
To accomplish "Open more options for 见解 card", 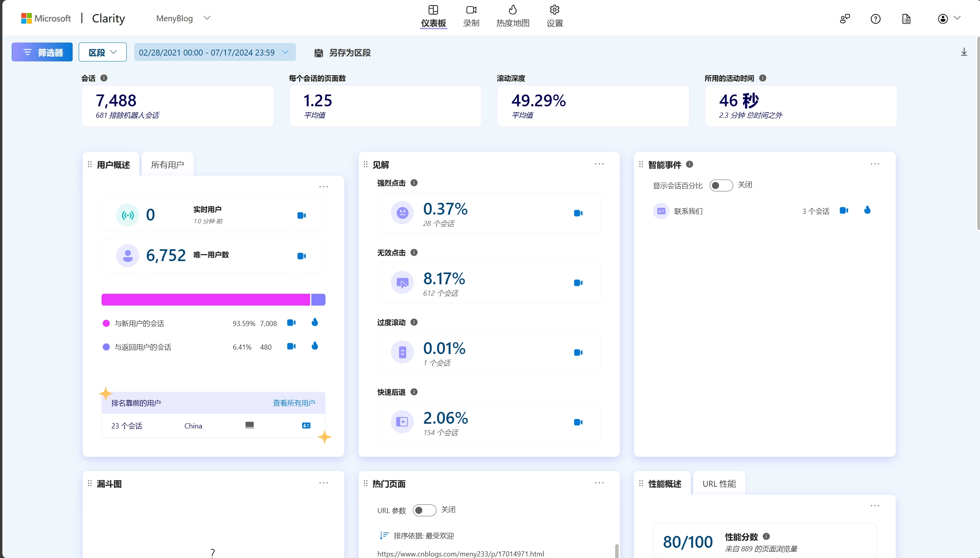I will [x=599, y=164].
